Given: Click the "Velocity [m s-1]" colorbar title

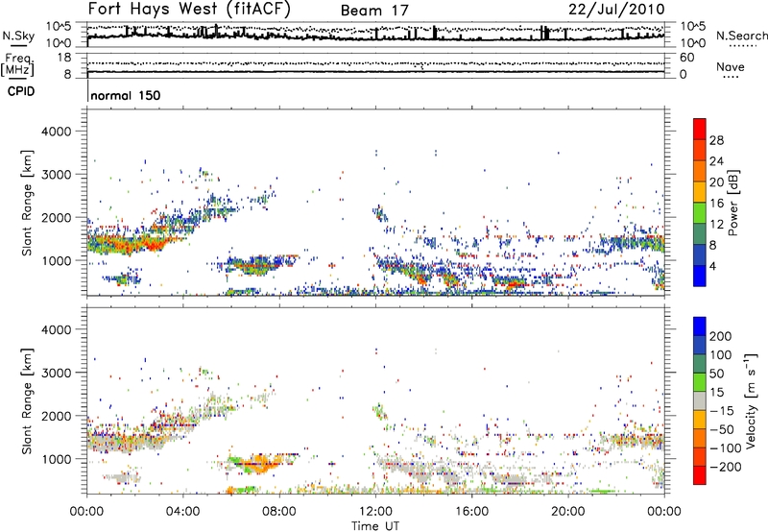Looking at the screenshot, I should 751,401.
